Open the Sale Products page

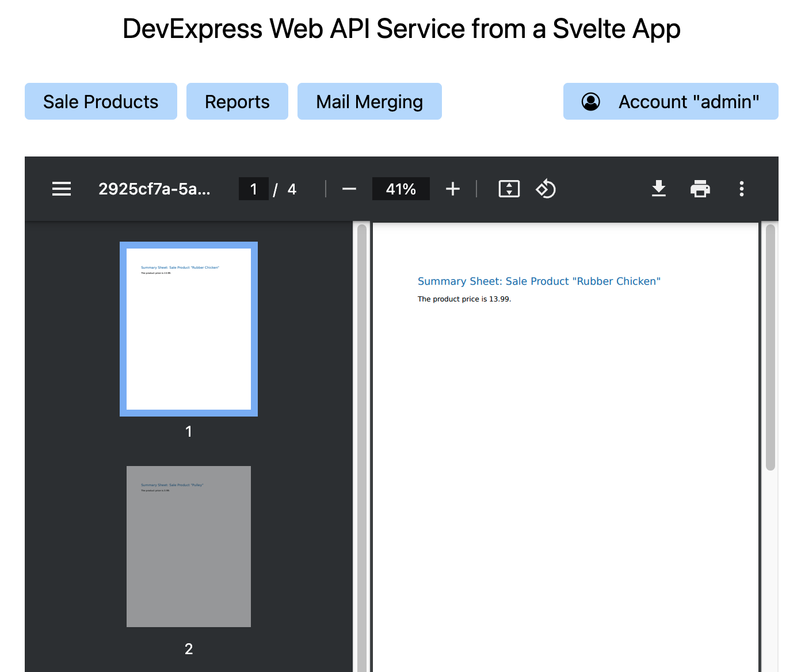(x=101, y=101)
